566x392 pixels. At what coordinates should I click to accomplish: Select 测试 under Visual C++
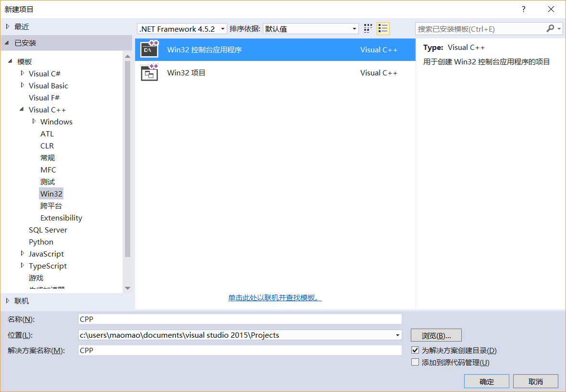point(47,182)
